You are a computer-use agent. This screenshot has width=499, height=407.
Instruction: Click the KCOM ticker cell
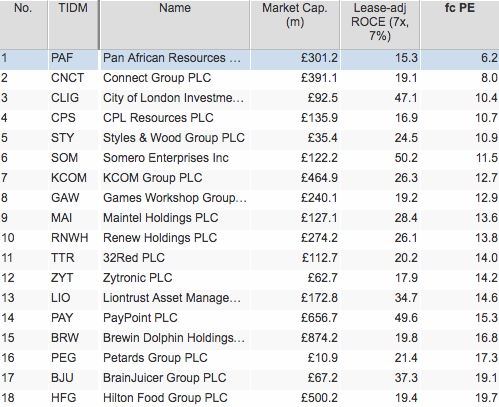(73, 180)
